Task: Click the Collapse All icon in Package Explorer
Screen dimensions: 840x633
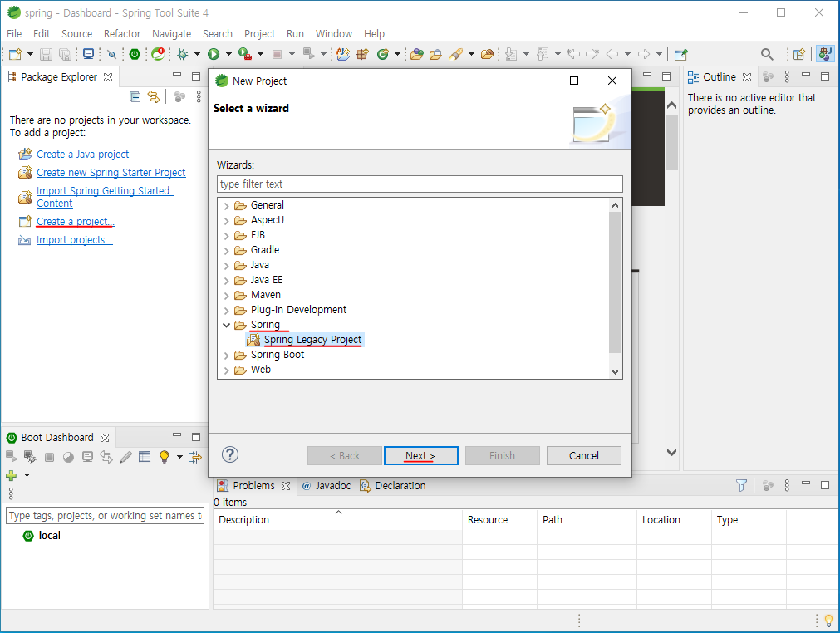Action: click(135, 96)
